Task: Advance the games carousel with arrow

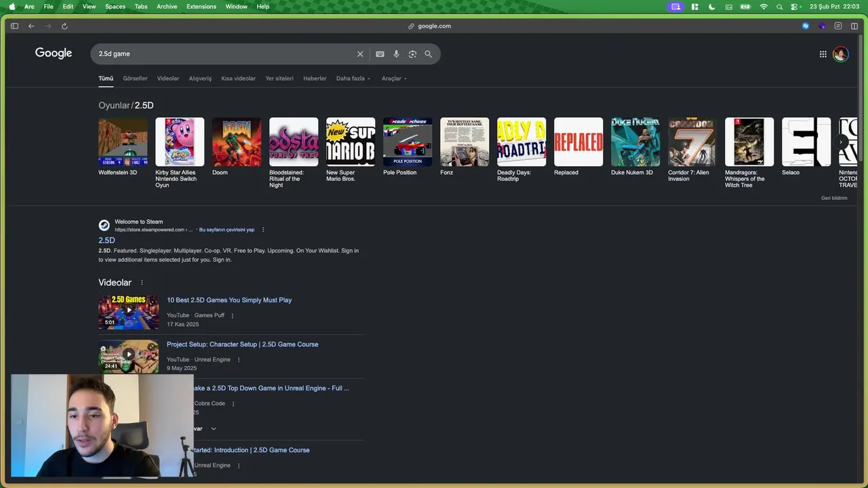Action: pyautogui.click(x=841, y=142)
